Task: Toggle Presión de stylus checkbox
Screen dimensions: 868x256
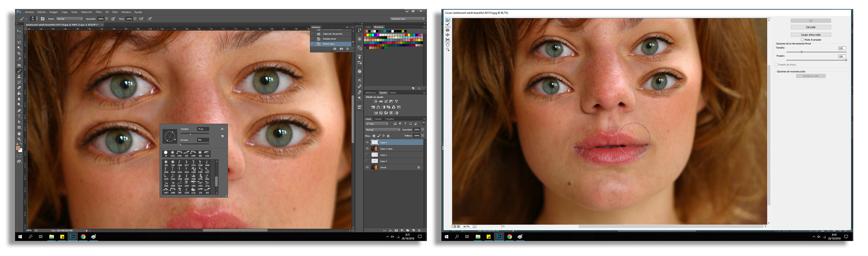Action: tap(776, 65)
